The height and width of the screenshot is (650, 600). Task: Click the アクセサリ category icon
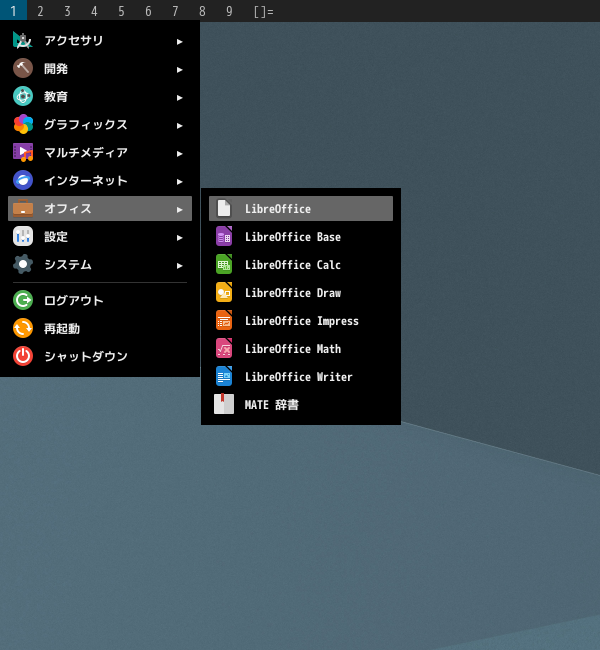23,41
